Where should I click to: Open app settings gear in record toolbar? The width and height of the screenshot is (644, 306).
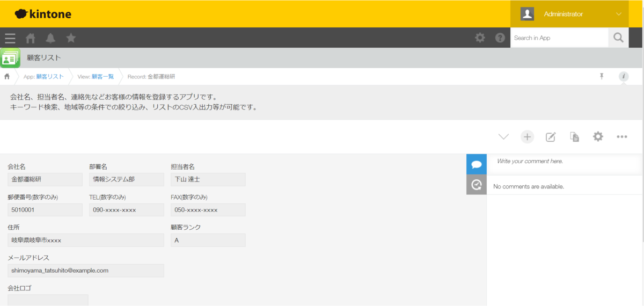click(x=598, y=136)
